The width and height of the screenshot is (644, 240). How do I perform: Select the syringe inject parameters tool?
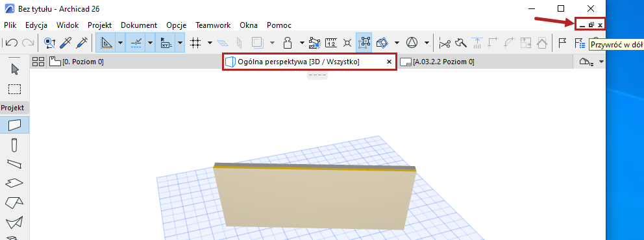coord(82,42)
